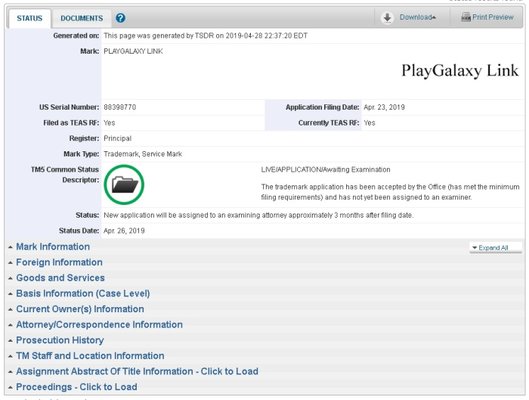Viewport: 529px width, 400px height.
Task: Select the STATUS tab
Action: point(29,18)
